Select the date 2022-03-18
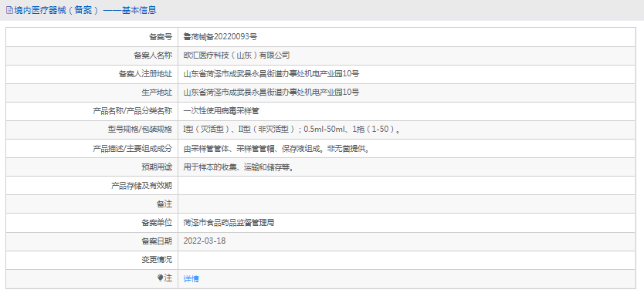The width and height of the screenshot is (644, 293). click(205, 241)
